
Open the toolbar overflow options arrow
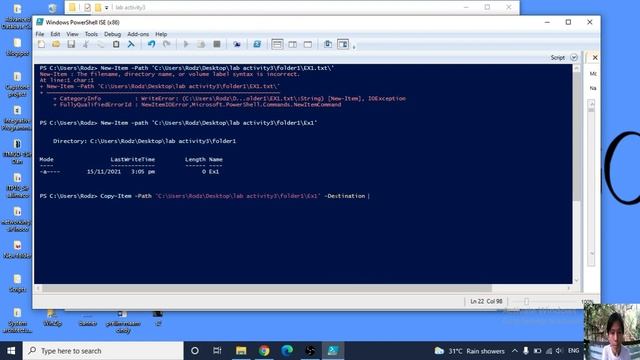point(354,47)
